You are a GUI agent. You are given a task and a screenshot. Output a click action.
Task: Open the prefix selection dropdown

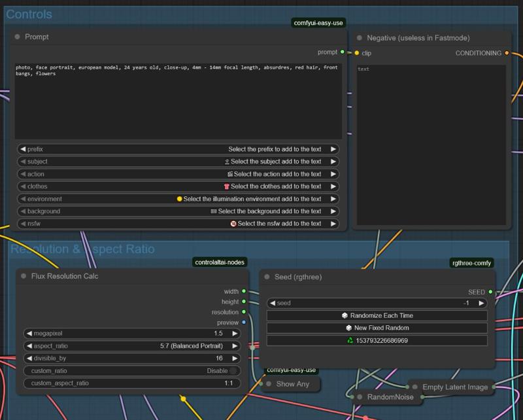tap(178, 149)
